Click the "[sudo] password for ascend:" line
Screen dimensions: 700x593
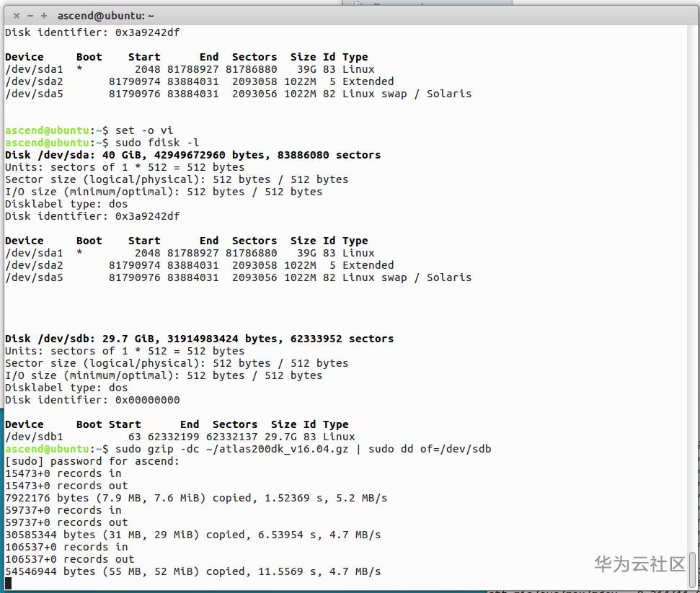pyautogui.click(x=92, y=461)
